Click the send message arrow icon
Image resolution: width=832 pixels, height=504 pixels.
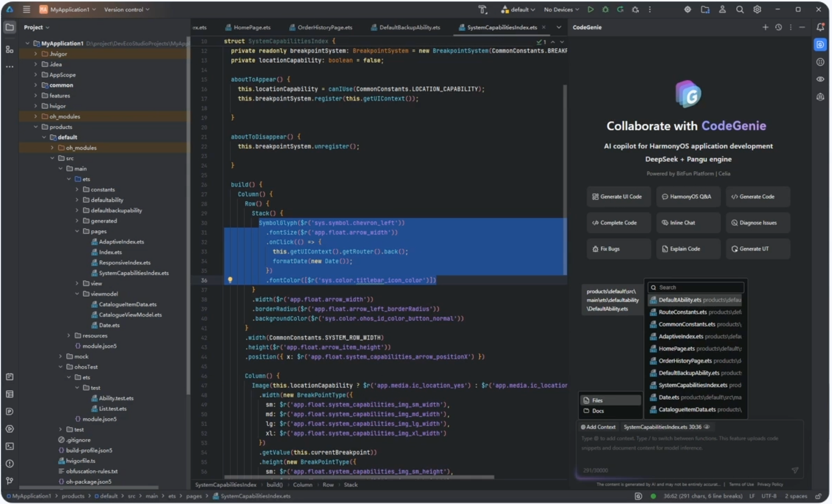tap(795, 471)
